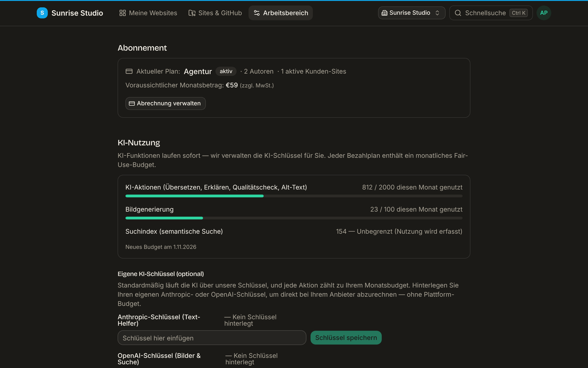This screenshot has height=368, width=588.
Task: Click the KI-Nutzung section heading
Action: 139,143
